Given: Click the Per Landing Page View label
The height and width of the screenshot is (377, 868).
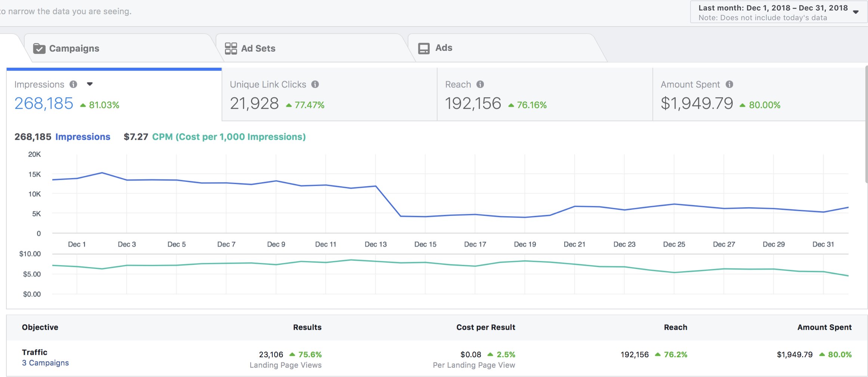Looking at the screenshot, I should tap(474, 365).
